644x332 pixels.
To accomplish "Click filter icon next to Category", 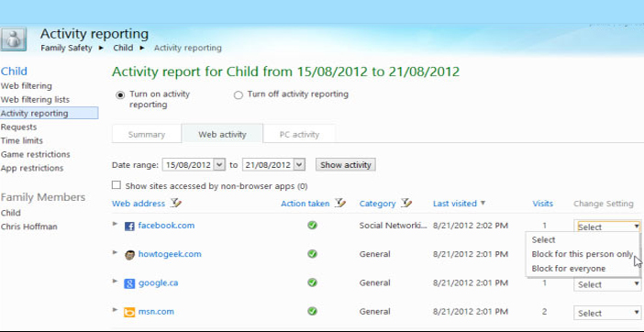I will [405, 203].
